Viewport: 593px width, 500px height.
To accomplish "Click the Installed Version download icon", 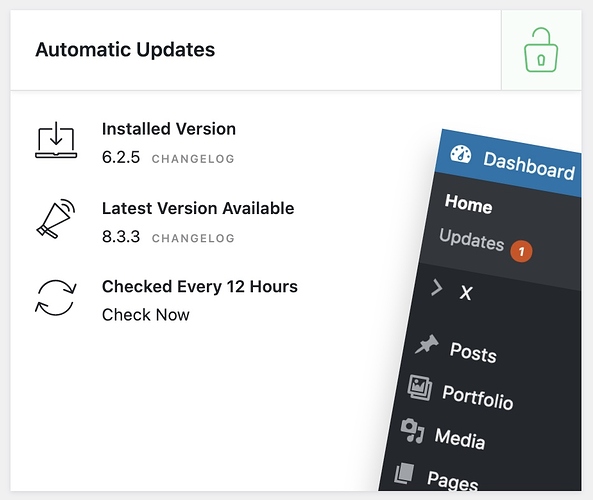I will click(56, 140).
